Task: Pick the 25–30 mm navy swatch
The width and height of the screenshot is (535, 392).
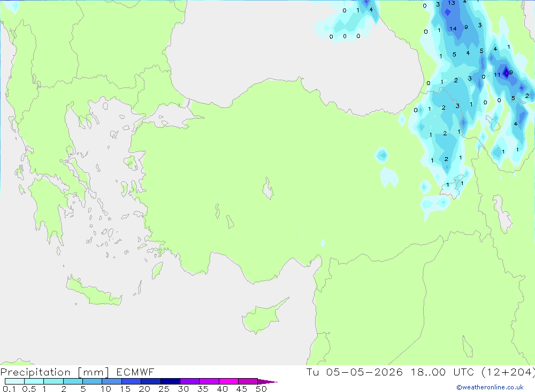Action: (x=170, y=381)
